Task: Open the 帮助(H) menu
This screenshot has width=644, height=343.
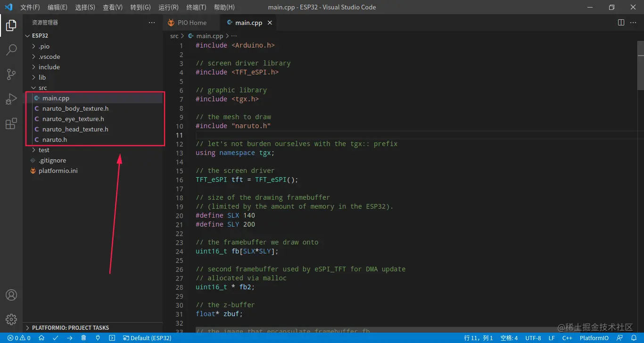Action: tap(224, 7)
